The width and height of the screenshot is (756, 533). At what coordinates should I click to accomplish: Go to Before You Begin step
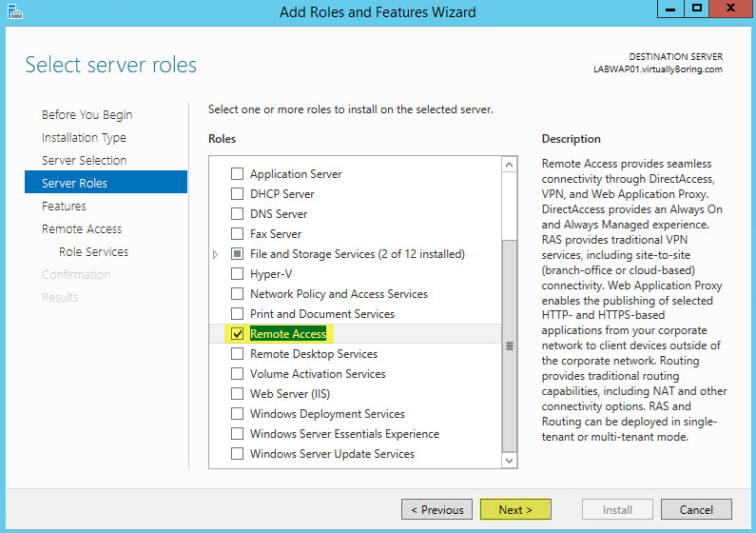coord(87,115)
